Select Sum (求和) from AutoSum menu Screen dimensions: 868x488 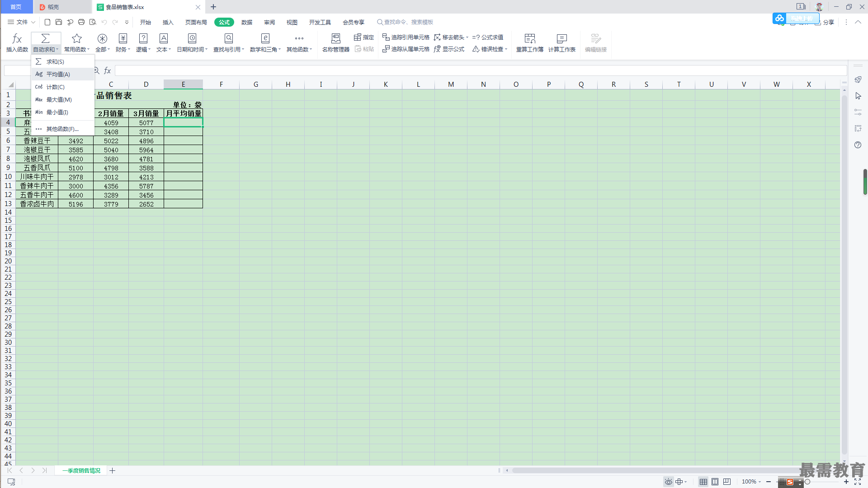[x=63, y=61]
